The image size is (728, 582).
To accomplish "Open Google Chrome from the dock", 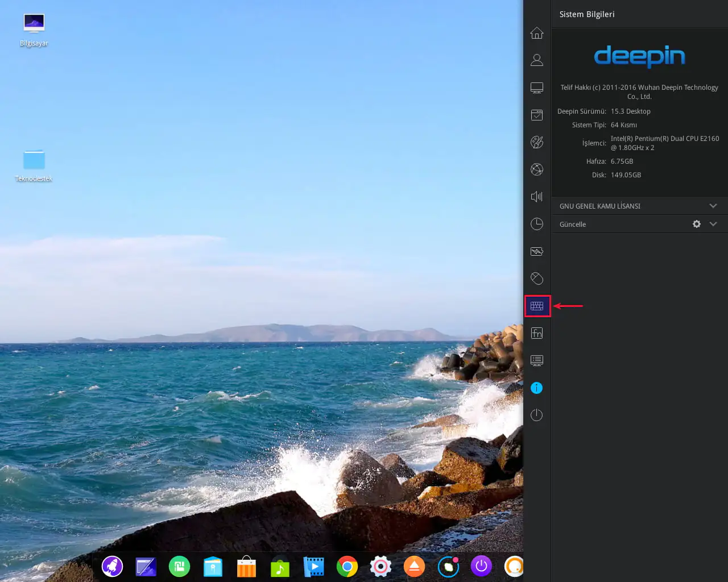I will coord(347,566).
